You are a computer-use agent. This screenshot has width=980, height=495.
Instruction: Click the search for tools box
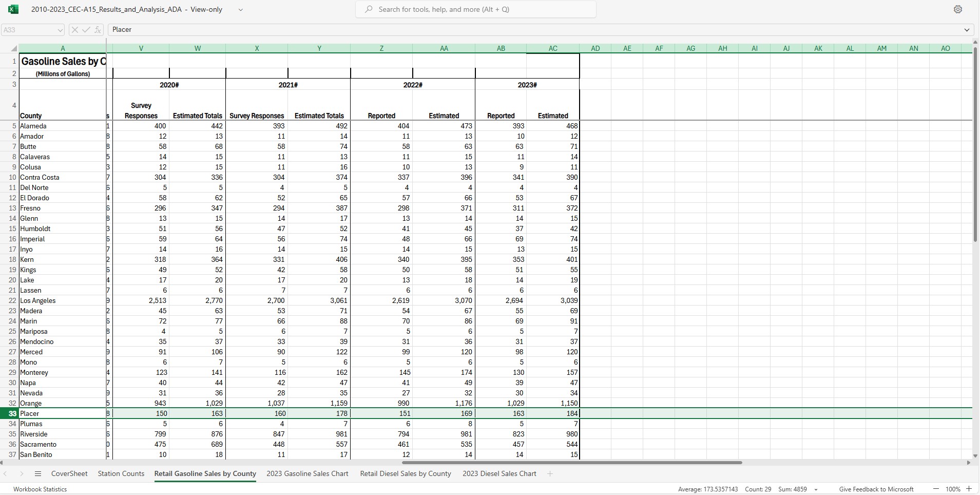pyautogui.click(x=475, y=9)
